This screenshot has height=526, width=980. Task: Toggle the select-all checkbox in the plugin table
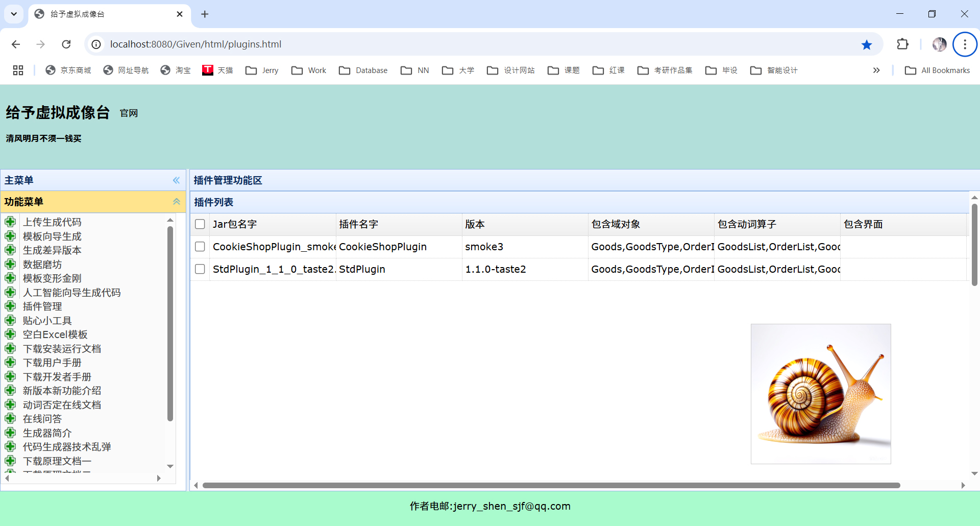(200, 224)
